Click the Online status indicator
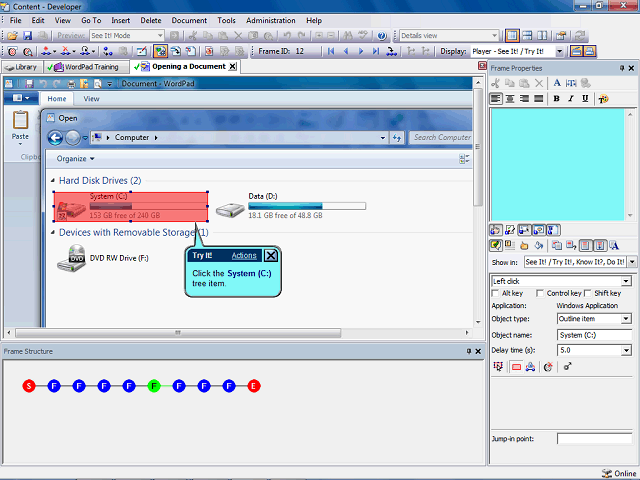This screenshot has width=640, height=480. click(x=619, y=473)
